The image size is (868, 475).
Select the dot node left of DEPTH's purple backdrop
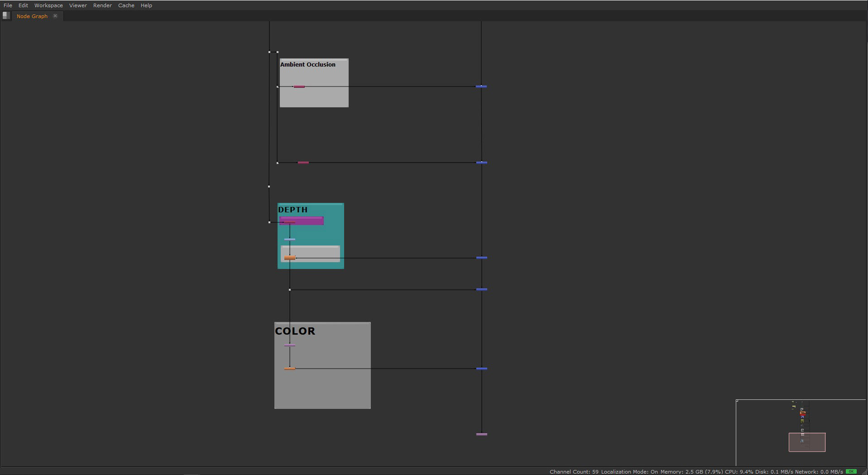269,222
